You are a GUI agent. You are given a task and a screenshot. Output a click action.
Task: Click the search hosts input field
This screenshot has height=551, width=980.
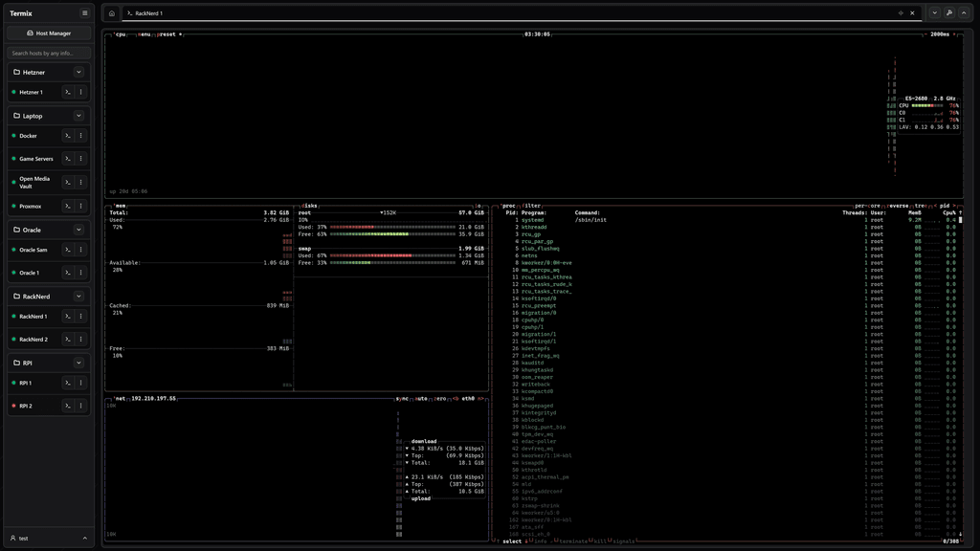click(48, 52)
